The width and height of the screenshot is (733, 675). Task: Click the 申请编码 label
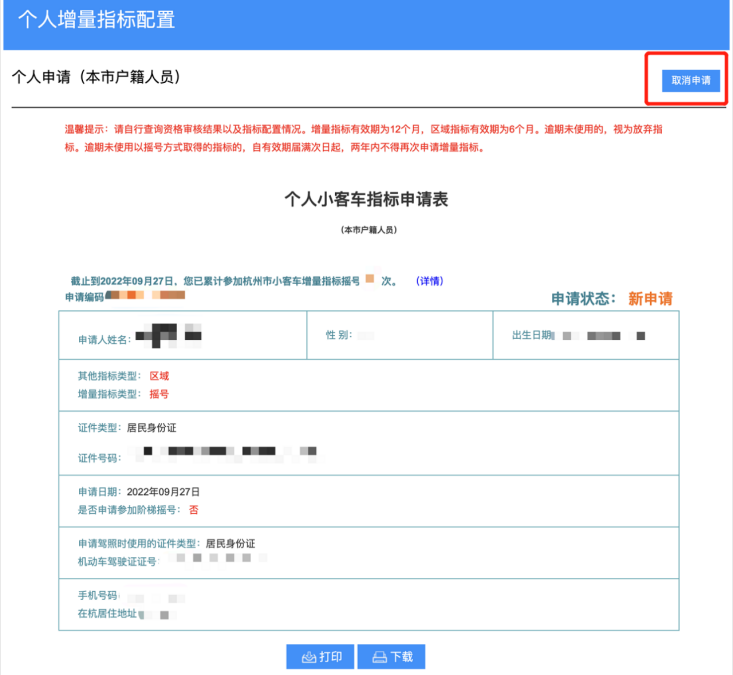click(x=85, y=297)
